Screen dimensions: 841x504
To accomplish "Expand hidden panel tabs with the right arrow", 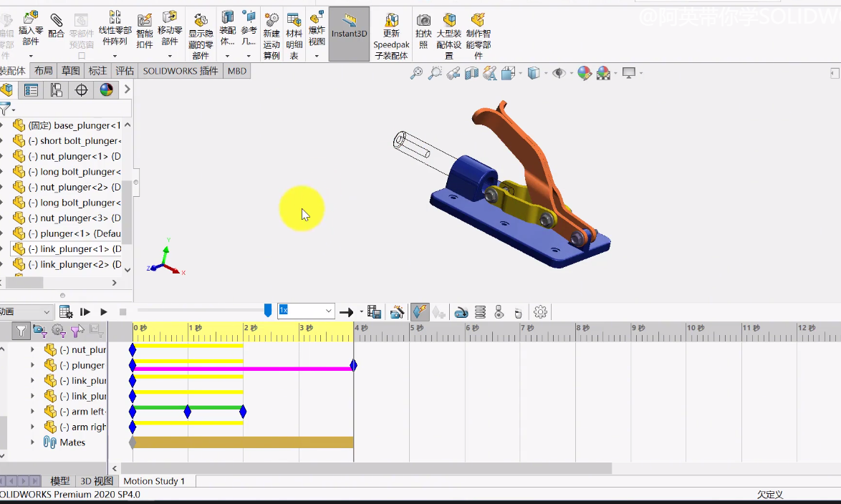I will pos(128,89).
